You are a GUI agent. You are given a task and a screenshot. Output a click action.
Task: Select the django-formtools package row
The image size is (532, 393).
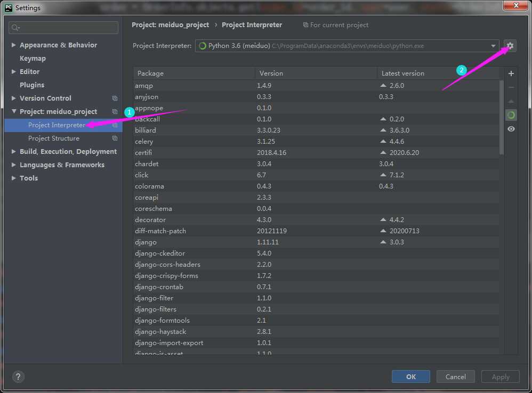click(316, 320)
